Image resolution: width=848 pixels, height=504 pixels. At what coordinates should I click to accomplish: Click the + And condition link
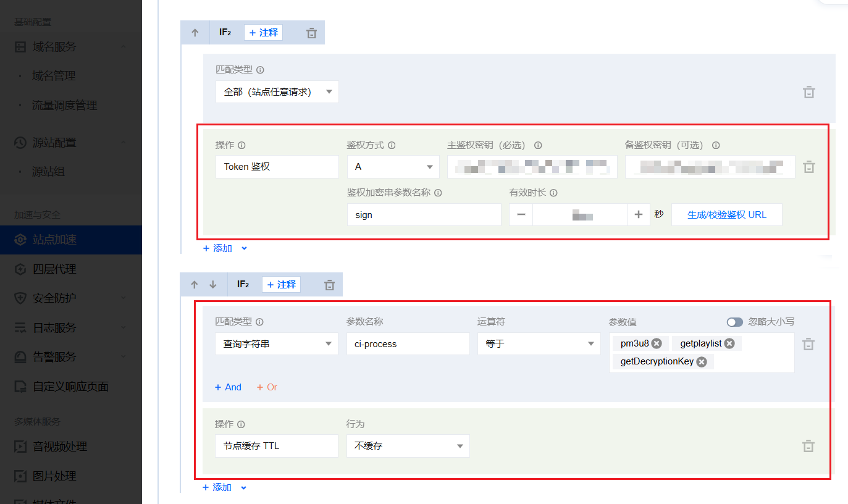(228, 387)
